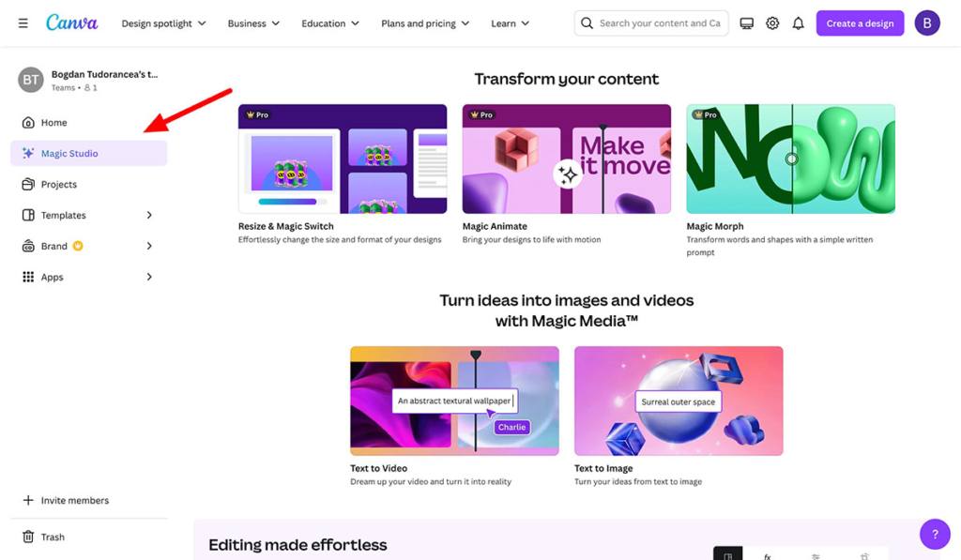Image resolution: width=961 pixels, height=560 pixels.
Task: Open the settings gear
Action: pos(772,23)
